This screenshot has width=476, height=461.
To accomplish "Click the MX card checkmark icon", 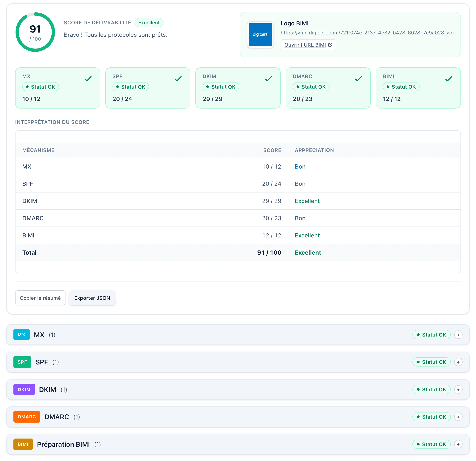I will click(x=88, y=79).
